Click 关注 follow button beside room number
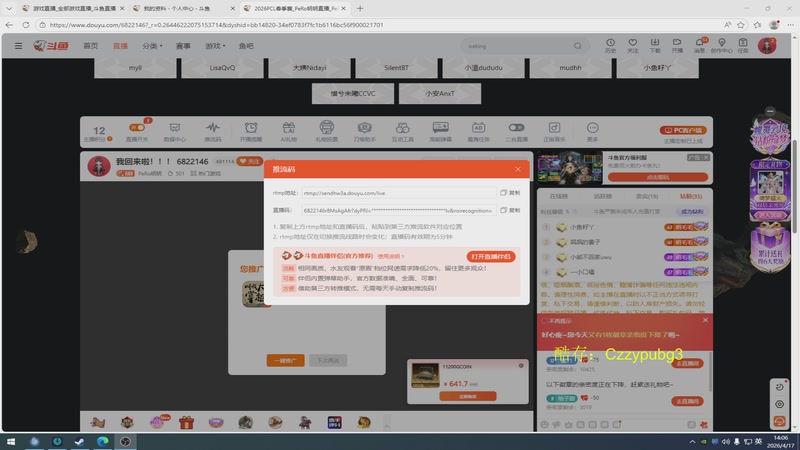Viewport: 800px width, 450px height. point(250,161)
